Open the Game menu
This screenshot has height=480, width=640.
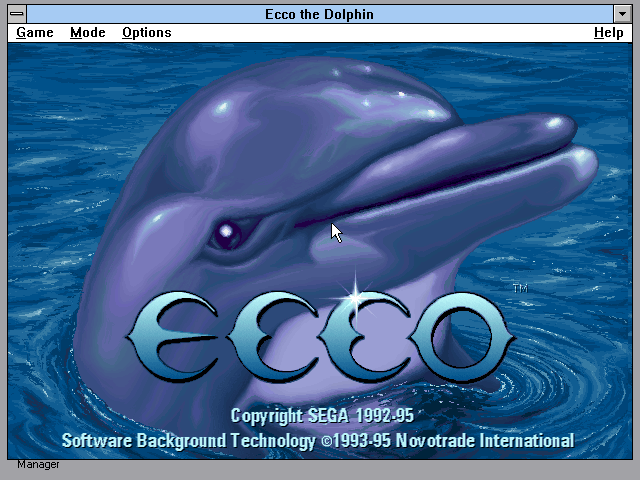tap(35, 33)
